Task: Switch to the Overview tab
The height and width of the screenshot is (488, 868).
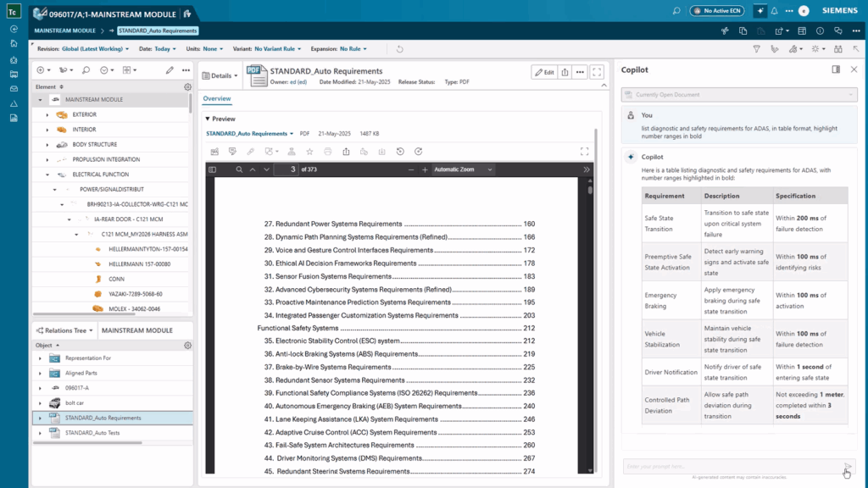Action: [x=217, y=99]
